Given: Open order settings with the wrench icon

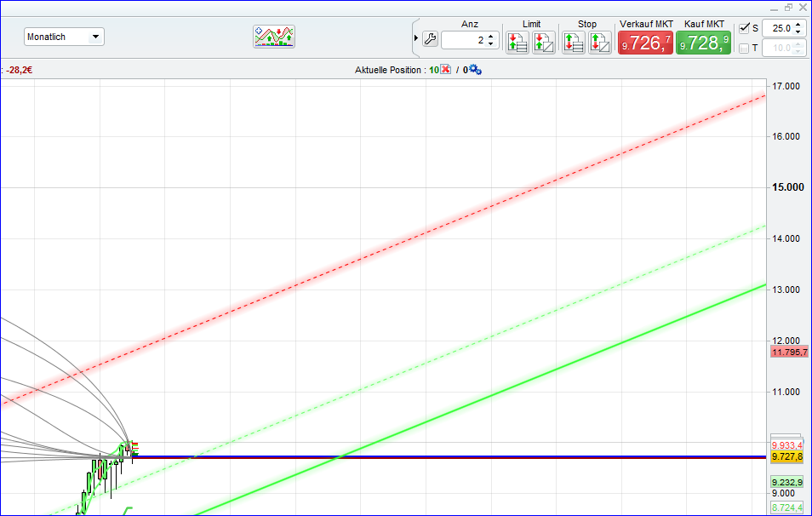Looking at the screenshot, I should [x=431, y=39].
